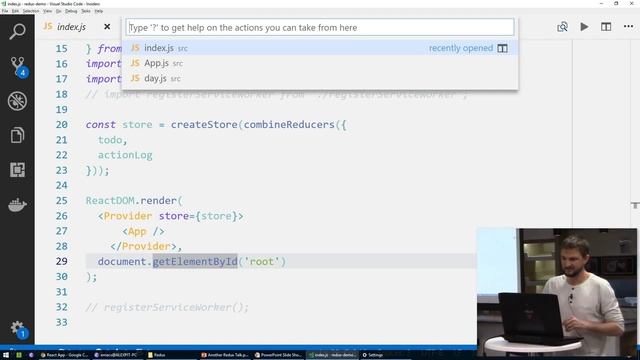640x360 pixels.
Task: Click 'todo,' on line 21
Action: point(113,140)
